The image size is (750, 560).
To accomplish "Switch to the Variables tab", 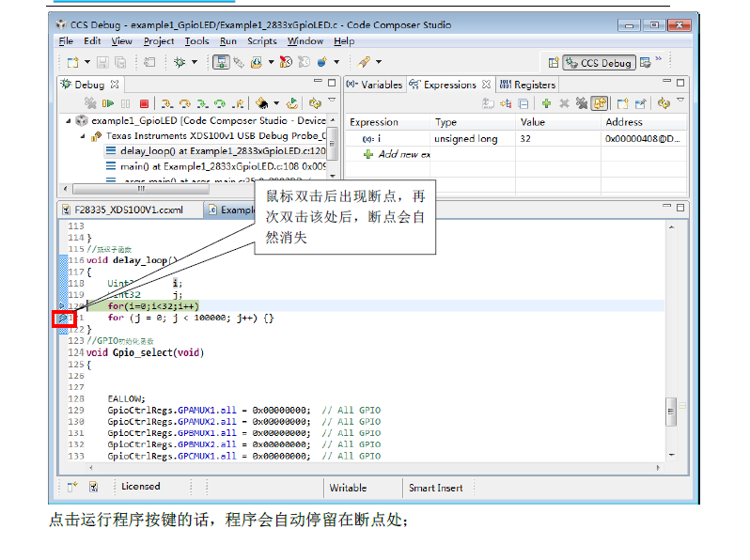I will [x=374, y=85].
